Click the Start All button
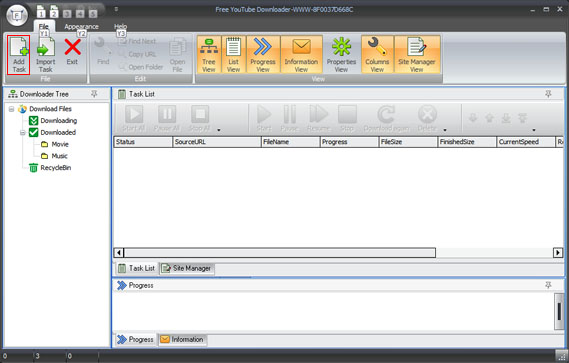This screenshot has height=363, width=569. 134,118
